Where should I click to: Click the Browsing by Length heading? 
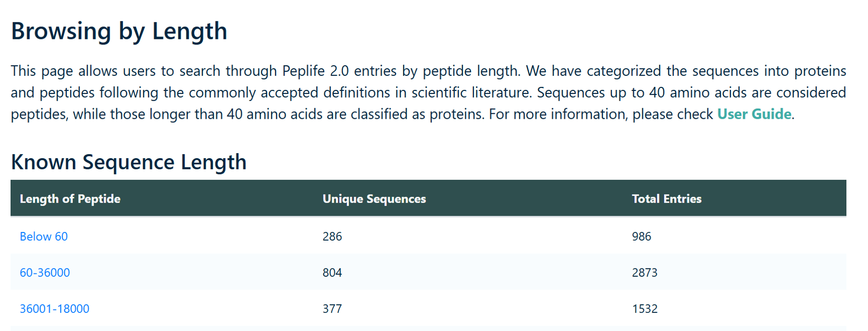pos(119,31)
